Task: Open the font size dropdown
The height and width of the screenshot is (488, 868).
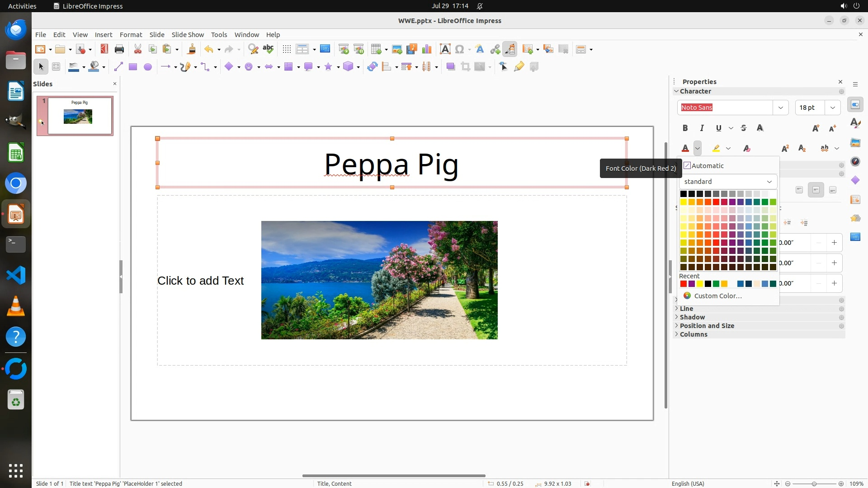Action: tap(833, 108)
